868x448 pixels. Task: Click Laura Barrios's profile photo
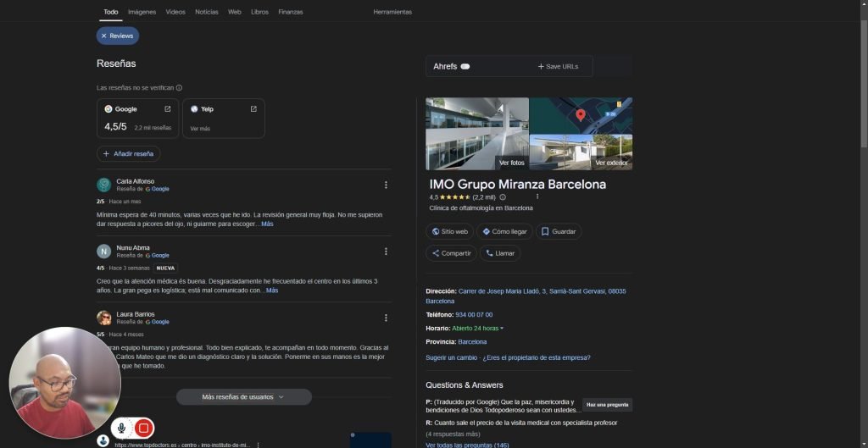click(x=103, y=318)
